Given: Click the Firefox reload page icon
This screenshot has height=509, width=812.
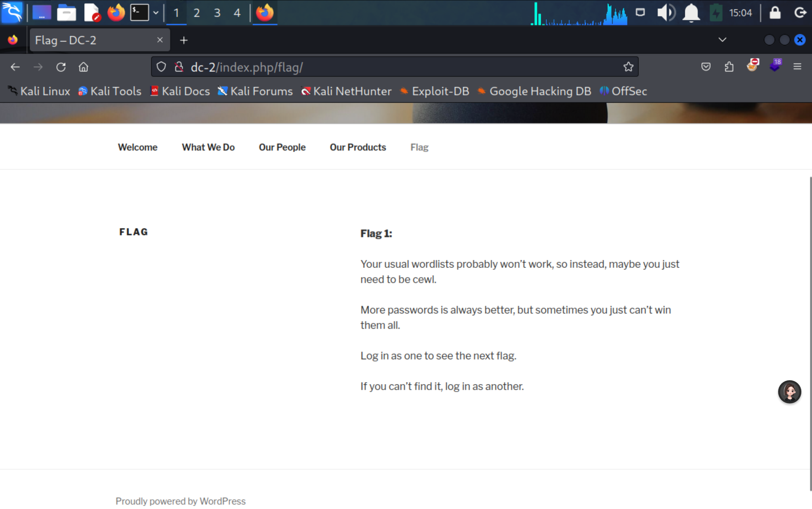Looking at the screenshot, I should [61, 67].
